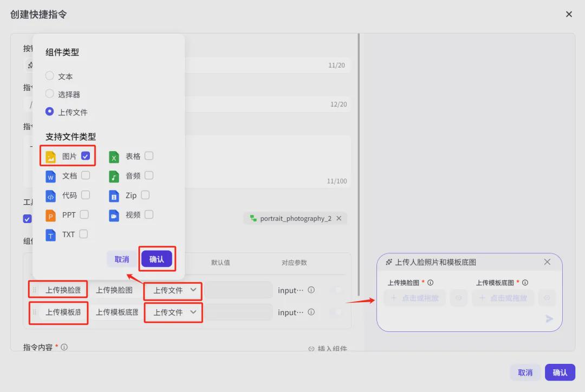The width and height of the screenshot is (585, 392).
Task: Open the 上传文件 dropdown for 上传模板底图 row
Action: coord(173,312)
